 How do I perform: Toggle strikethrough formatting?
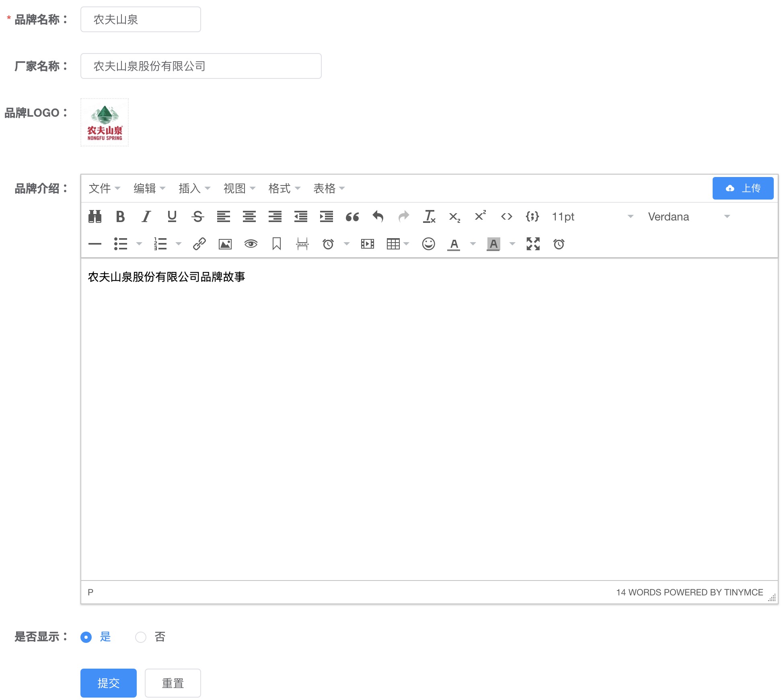point(197,216)
